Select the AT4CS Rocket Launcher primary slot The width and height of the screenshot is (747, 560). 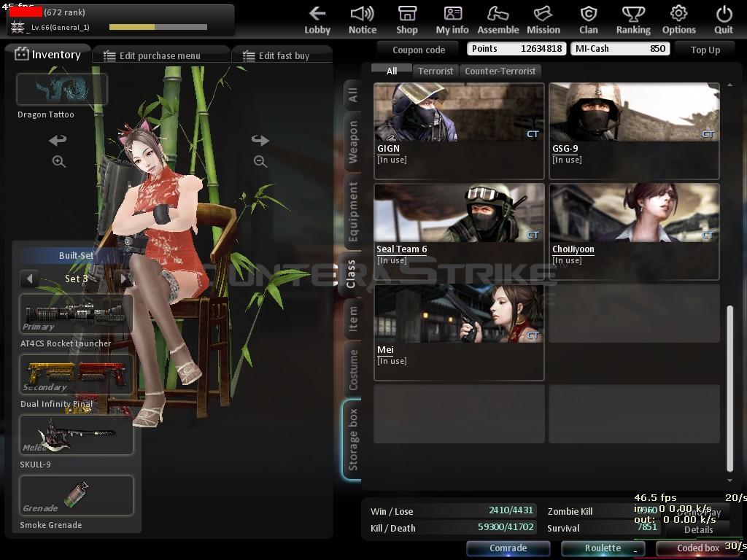click(x=76, y=314)
